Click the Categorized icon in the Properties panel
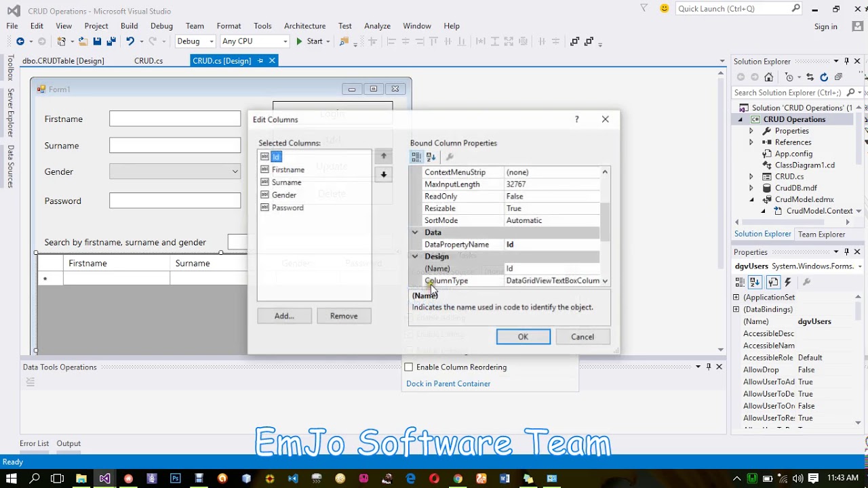Screen dimensions: 868x488 [741, 282]
